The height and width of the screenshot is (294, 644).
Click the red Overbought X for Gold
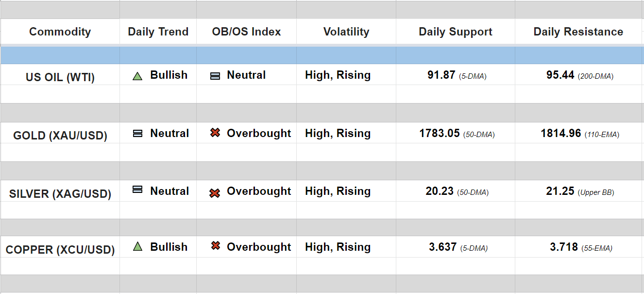coord(215,133)
